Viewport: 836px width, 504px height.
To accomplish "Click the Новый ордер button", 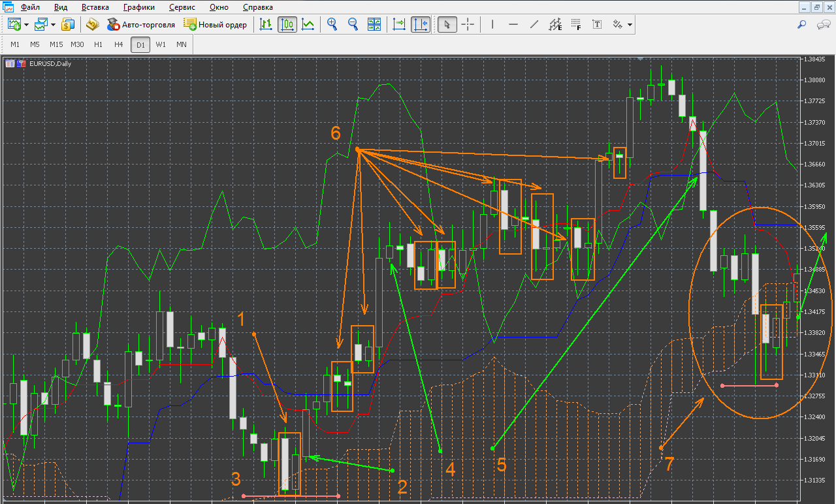I will pyautogui.click(x=216, y=25).
